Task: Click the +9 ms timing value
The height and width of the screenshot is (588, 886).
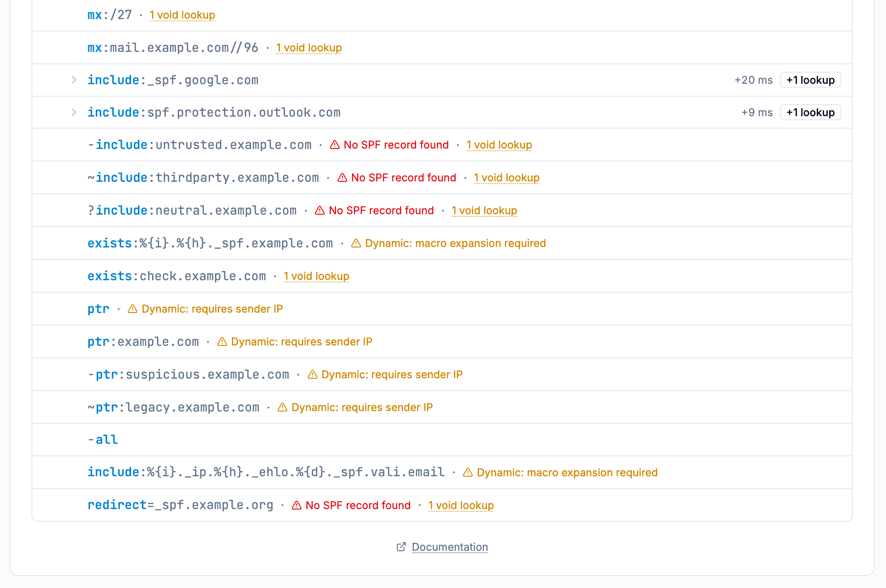Action: click(757, 112)
